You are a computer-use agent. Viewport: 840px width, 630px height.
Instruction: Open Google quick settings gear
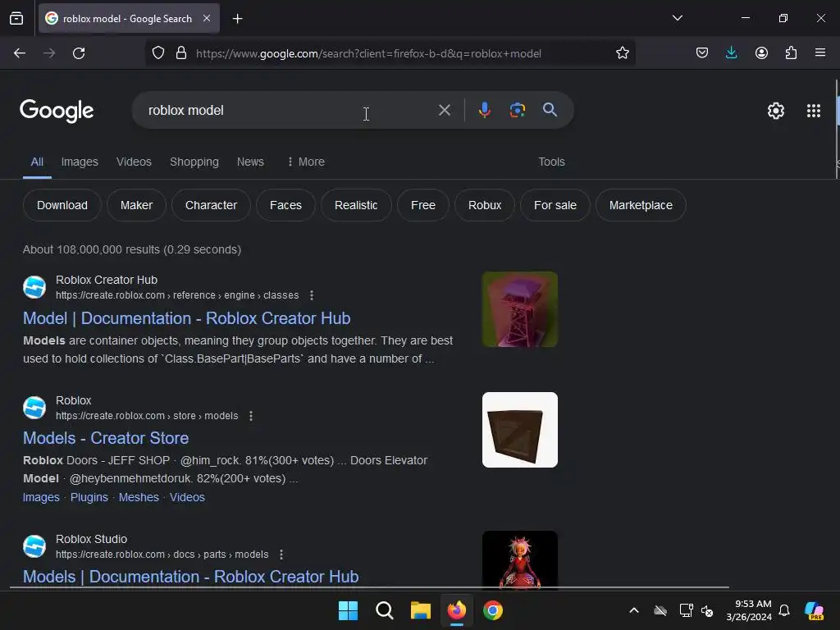[x=775, y=111]
